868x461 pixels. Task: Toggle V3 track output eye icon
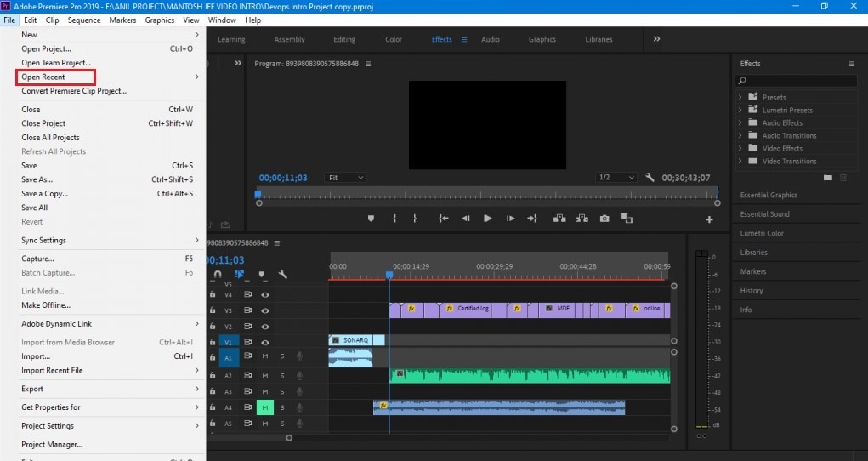265,310
